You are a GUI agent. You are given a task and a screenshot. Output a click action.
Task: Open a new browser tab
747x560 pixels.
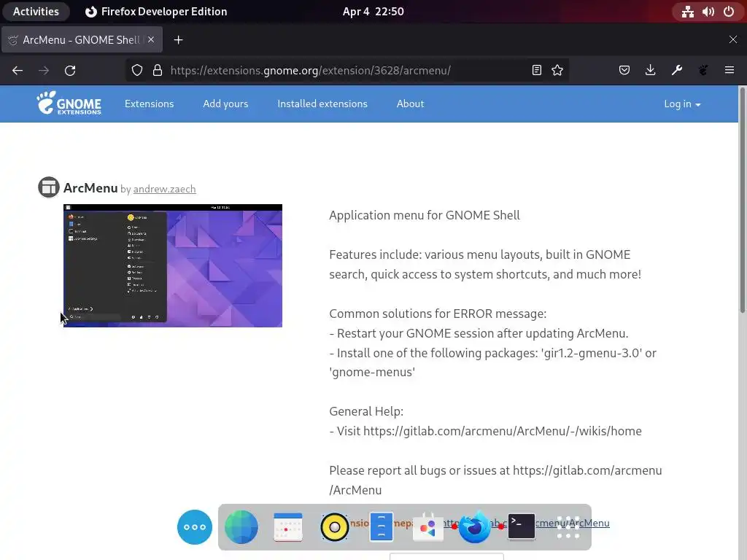tap(178, 40)
